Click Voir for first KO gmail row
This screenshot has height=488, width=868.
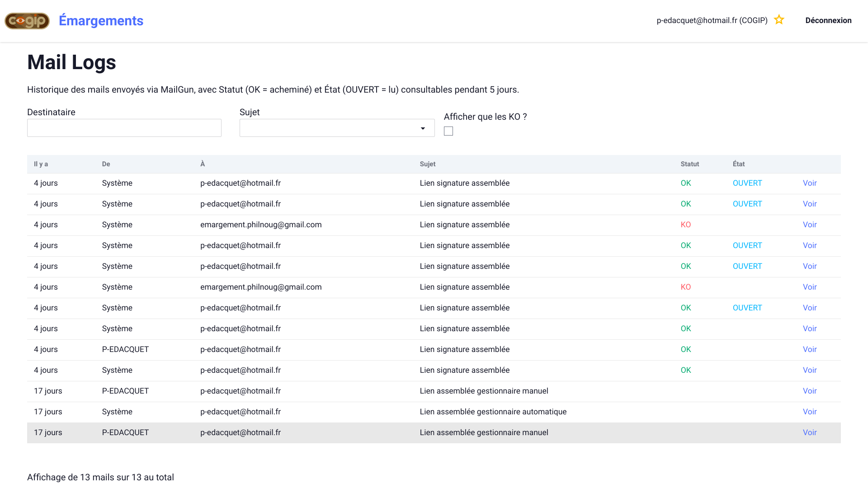[809, 225]
